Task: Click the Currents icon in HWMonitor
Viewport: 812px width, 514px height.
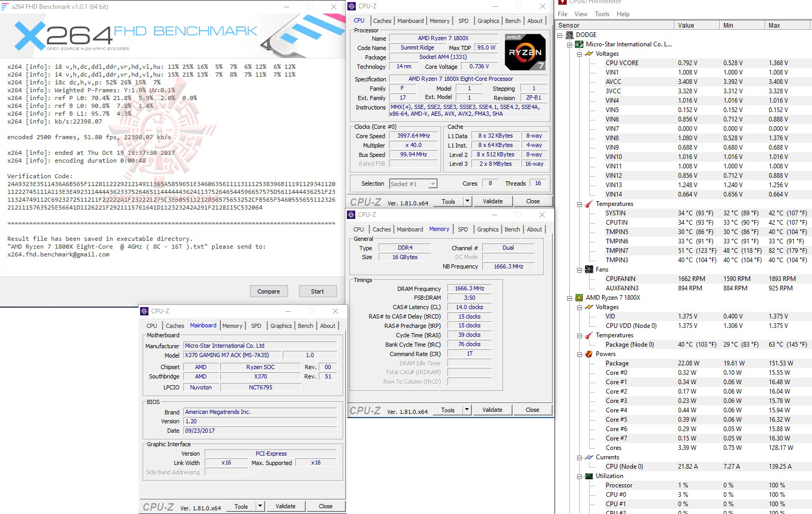Action: coord(588,457)
